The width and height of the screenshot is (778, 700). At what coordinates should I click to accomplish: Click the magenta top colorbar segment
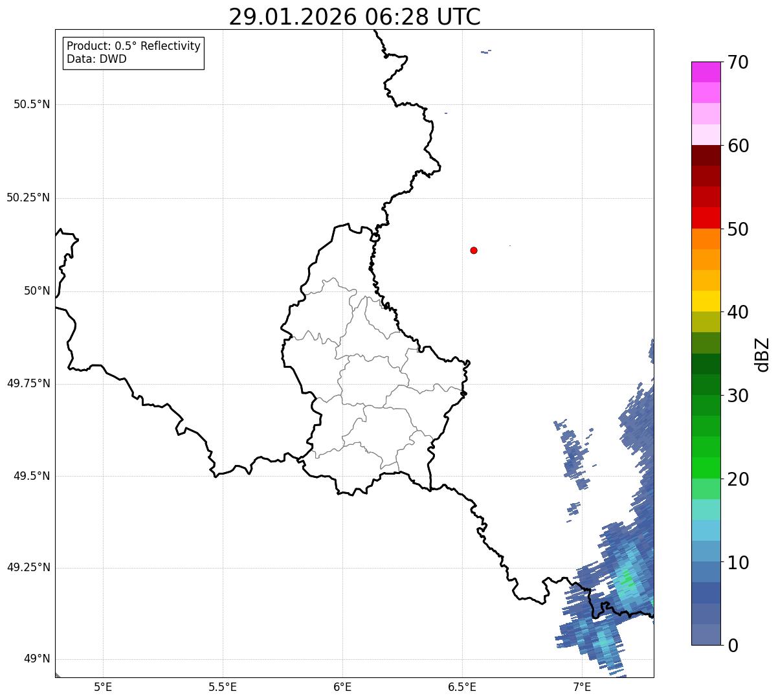706,72
